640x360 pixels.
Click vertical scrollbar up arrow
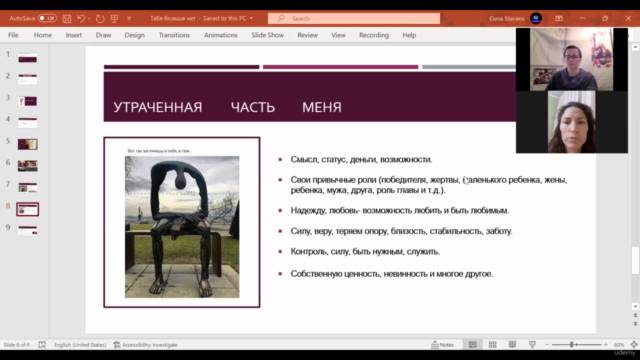pyautogui.click(x=635, y=47)
